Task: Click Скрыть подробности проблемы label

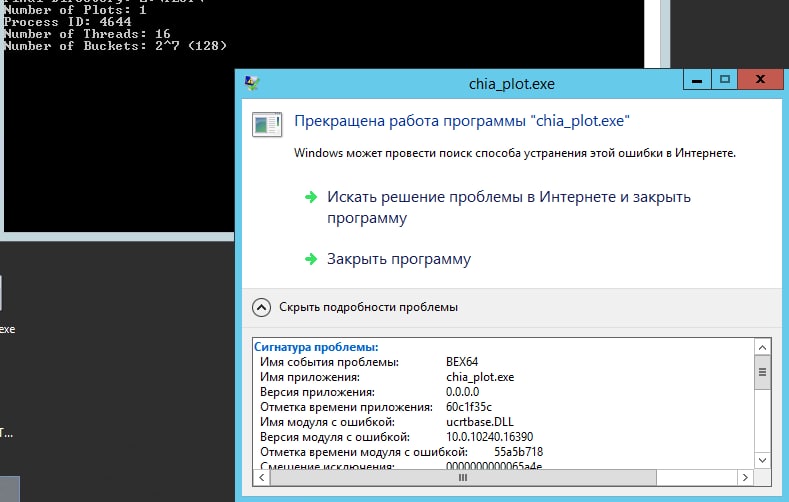Action: (x=368, y=307)
